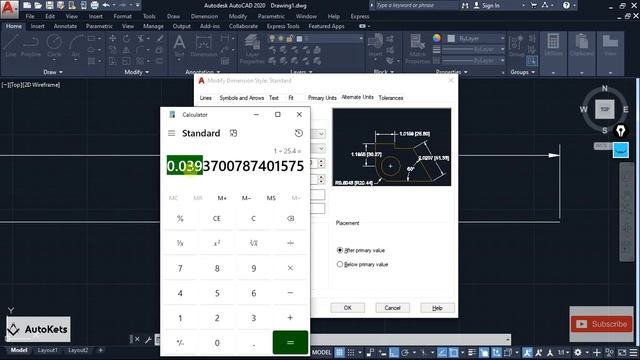Select the Move tool in the Modify panel
The height and width of the screenshot is (360, 640).
(113, 38)
